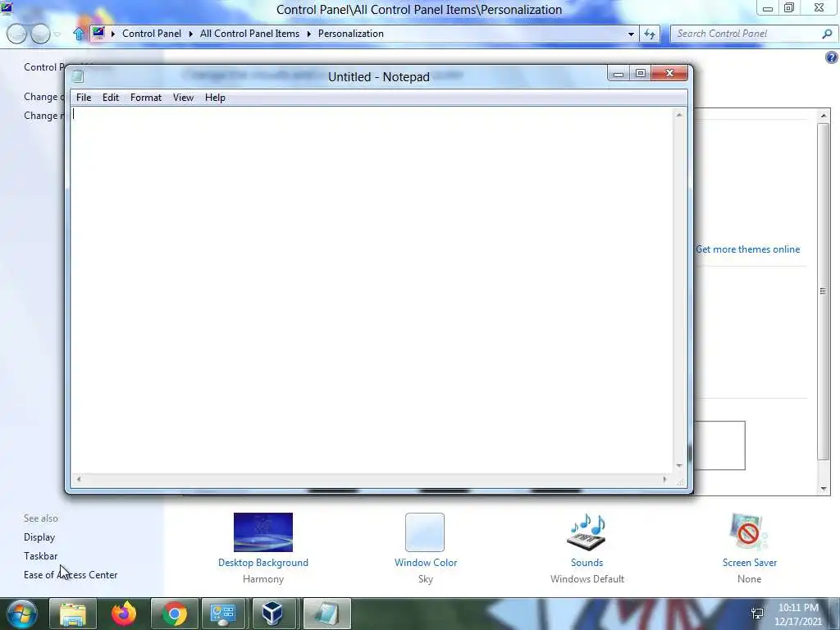Viewport: 840px width, 630px height.
Task: Click the Back navigation button
Action: [16, 34]
